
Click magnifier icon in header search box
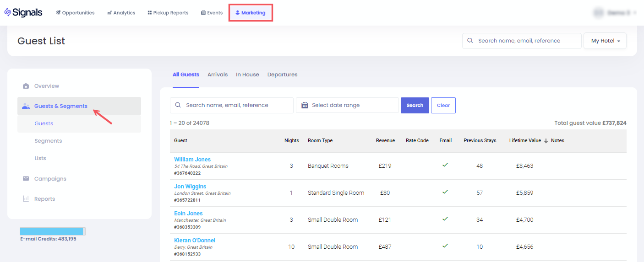[470, 41]
